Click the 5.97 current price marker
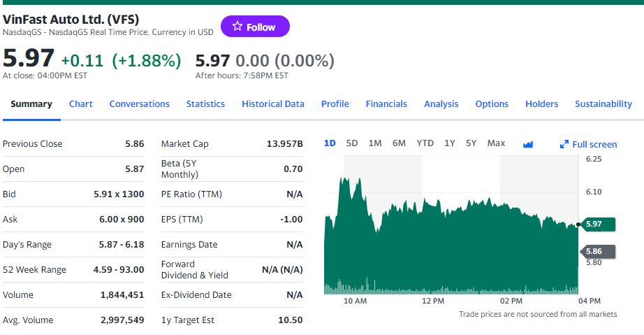 pyautogui.click(x=598, y=224)
